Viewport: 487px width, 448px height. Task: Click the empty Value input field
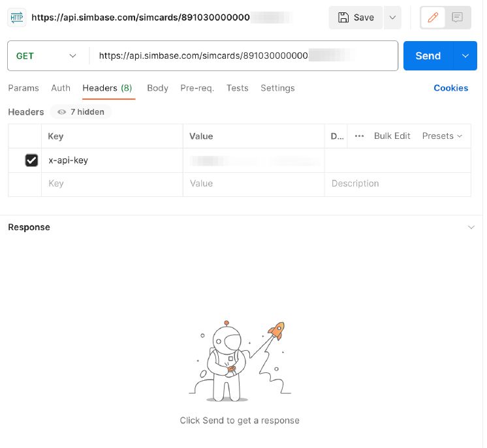tap(254, 184)
